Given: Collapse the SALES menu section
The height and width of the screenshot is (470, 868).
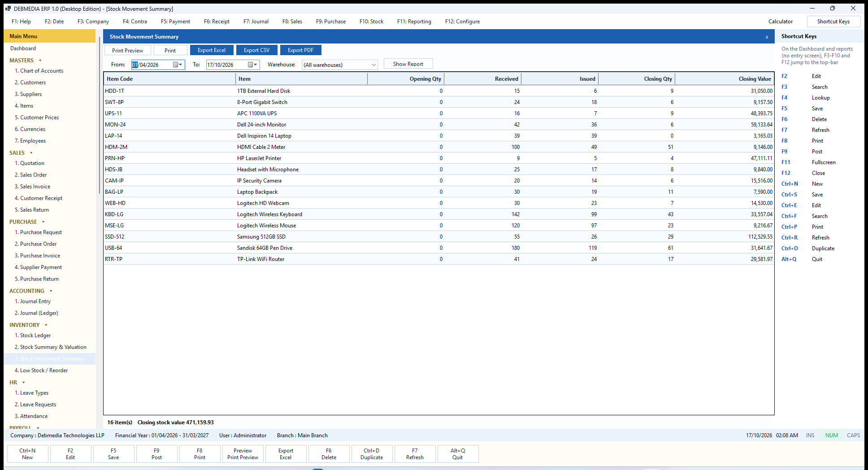Looking at the screenshot, I should [x=31, y=153].
